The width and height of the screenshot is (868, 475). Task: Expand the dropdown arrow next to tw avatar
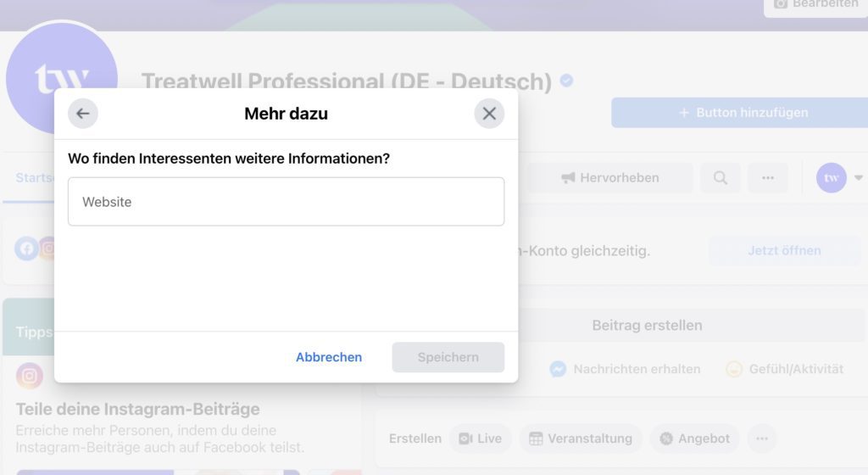click(859, 178)
